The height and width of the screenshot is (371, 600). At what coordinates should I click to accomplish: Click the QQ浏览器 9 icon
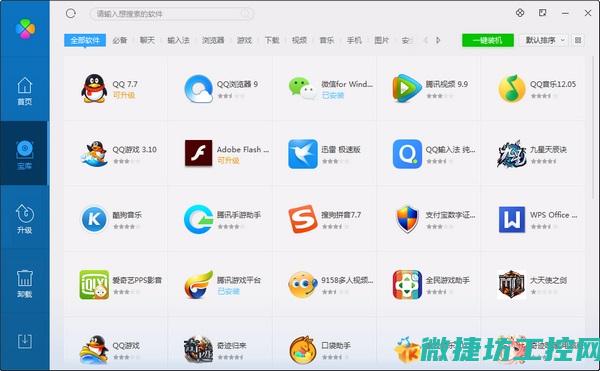click(198, 88)
